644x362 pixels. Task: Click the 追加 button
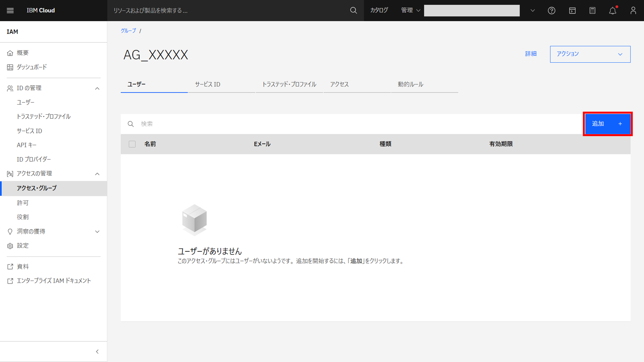[x=607, y=124]
